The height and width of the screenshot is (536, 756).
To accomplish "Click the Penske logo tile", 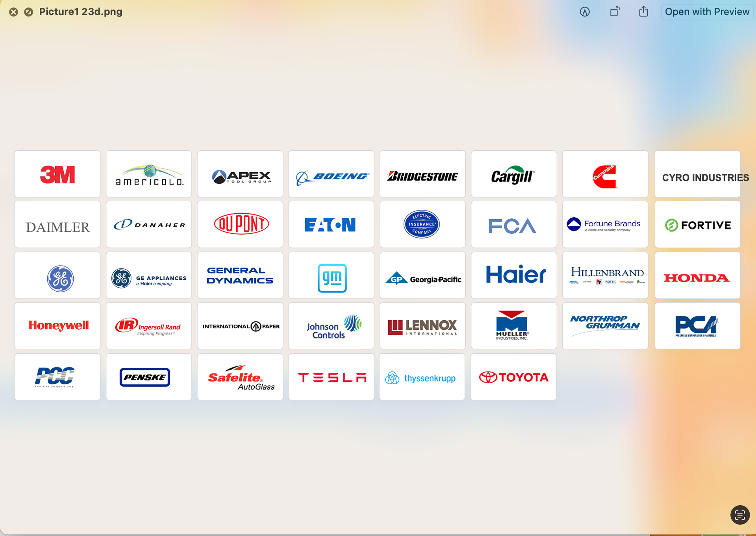I will click(145, 377).
